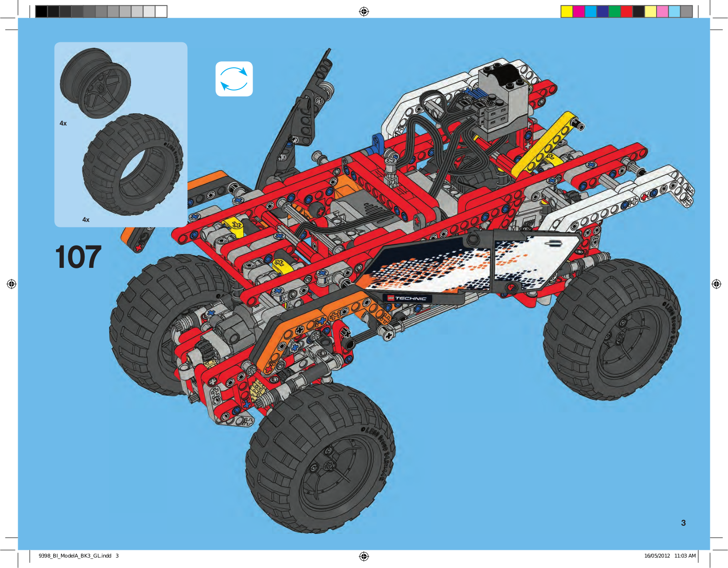This screenshot has width=728, height=568.
Task: Click the top center registration mark
Action: tap(364, 11)
